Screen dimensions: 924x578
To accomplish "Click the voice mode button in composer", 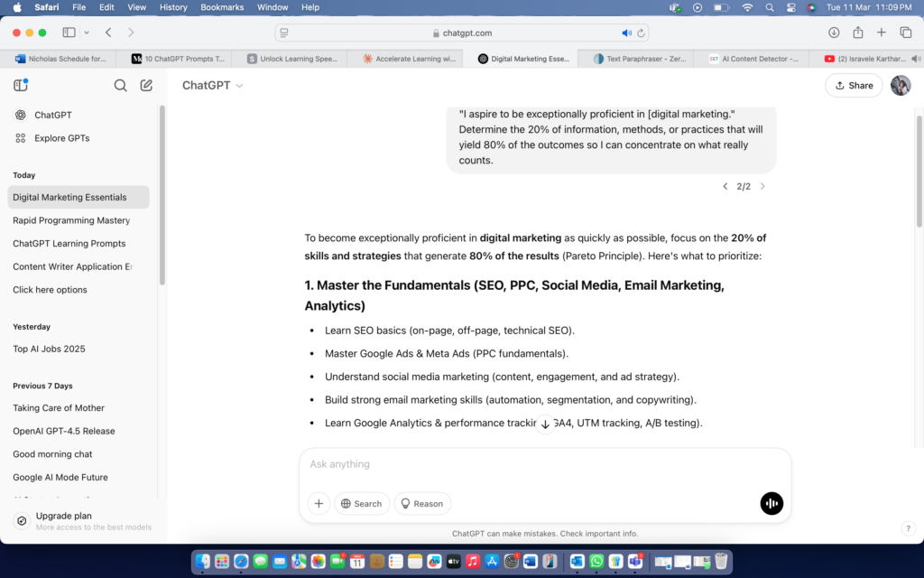I will point(772,503).
